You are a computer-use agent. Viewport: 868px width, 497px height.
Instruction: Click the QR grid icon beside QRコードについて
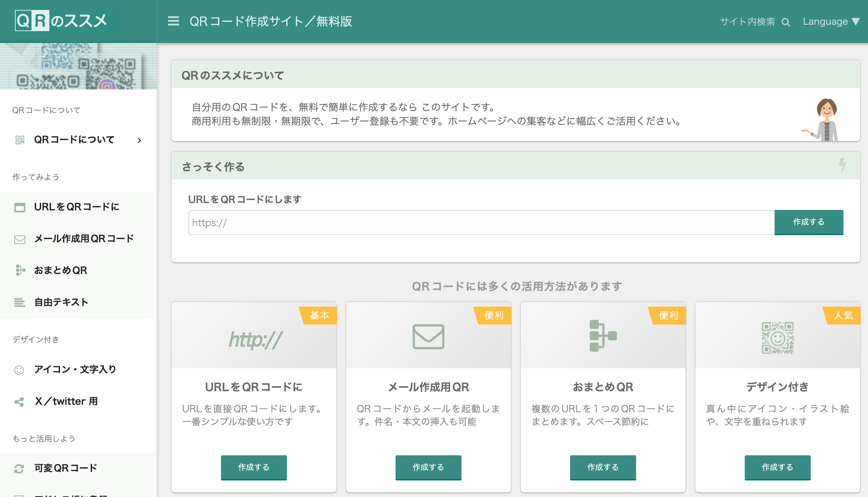coord(19,139)
